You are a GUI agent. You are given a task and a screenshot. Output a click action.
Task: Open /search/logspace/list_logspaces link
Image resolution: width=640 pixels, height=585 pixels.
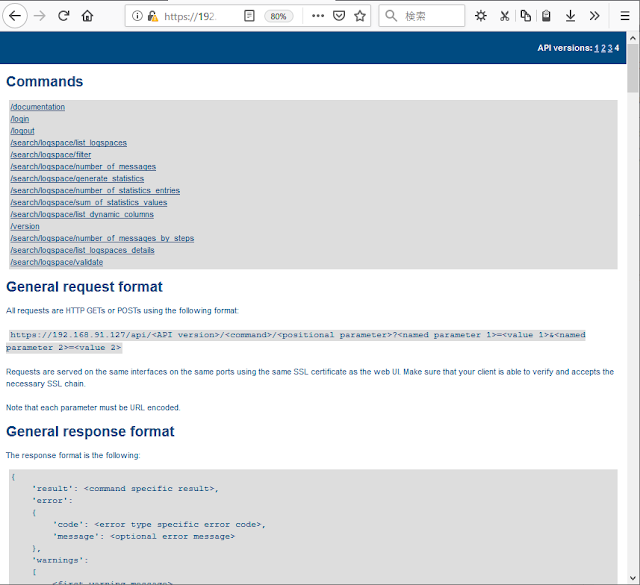coord(69,142)
